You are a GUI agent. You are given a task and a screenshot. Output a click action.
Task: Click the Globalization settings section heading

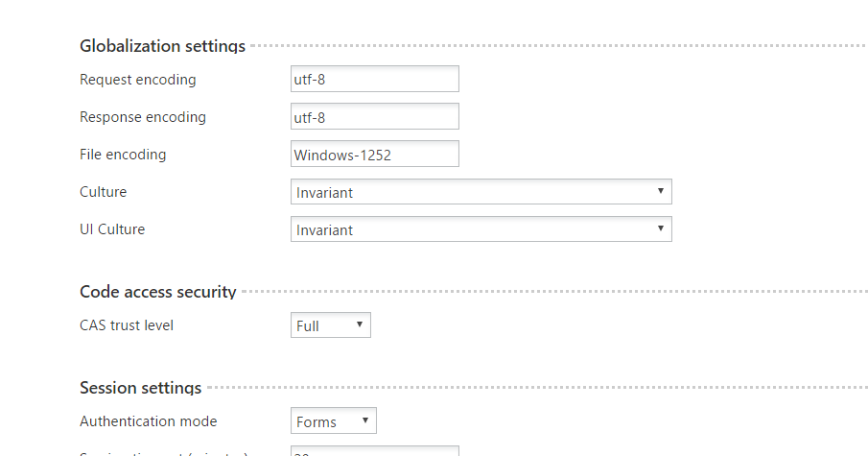[x=162, y=45]
